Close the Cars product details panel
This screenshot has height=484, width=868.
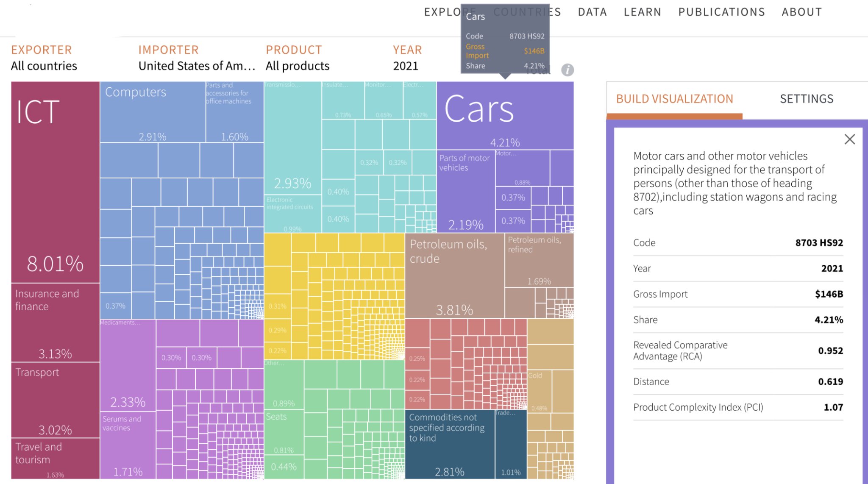[849, 139]
